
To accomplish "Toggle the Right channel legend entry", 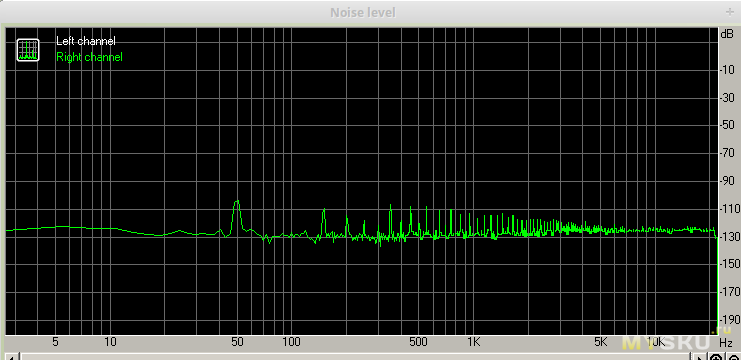I will 89,57.
